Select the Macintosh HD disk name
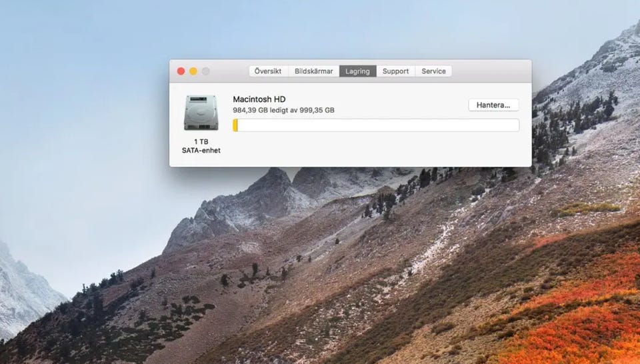 [259, 99]
